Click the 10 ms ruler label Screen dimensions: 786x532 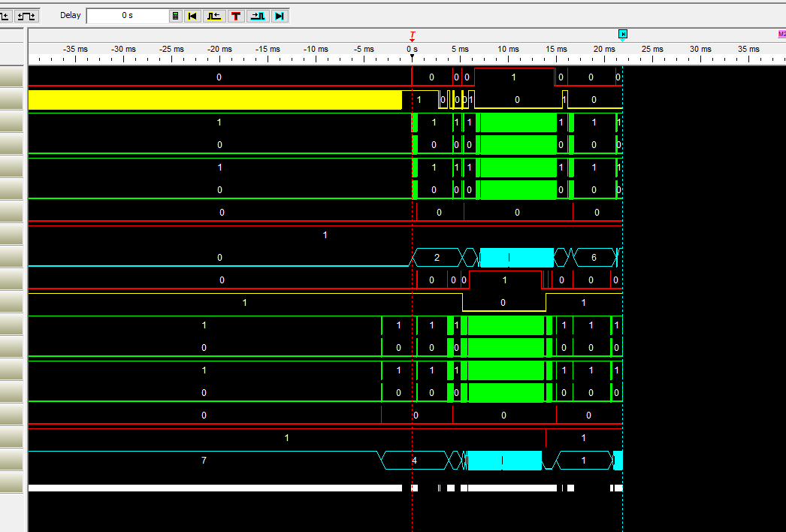point(508,49)
